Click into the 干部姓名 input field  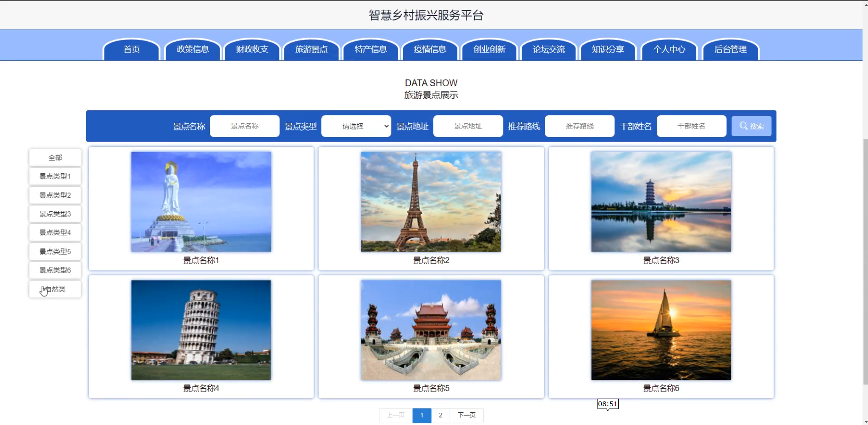coord(692,126)
